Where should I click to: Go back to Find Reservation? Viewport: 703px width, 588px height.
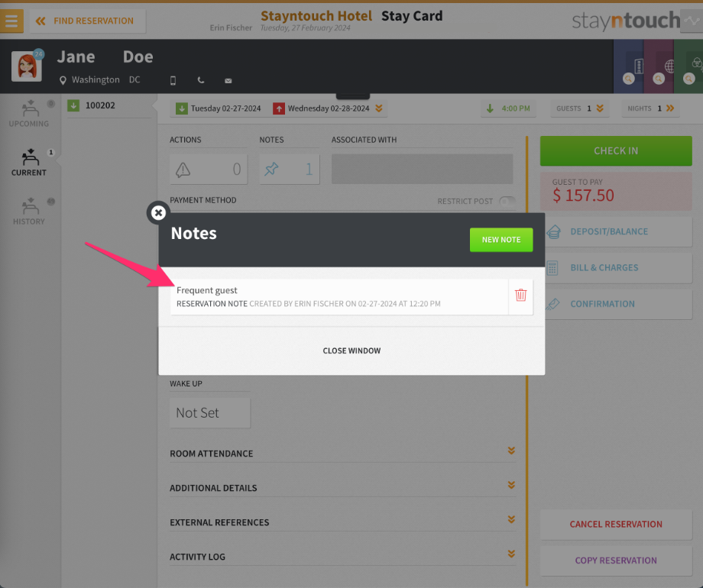88,21
